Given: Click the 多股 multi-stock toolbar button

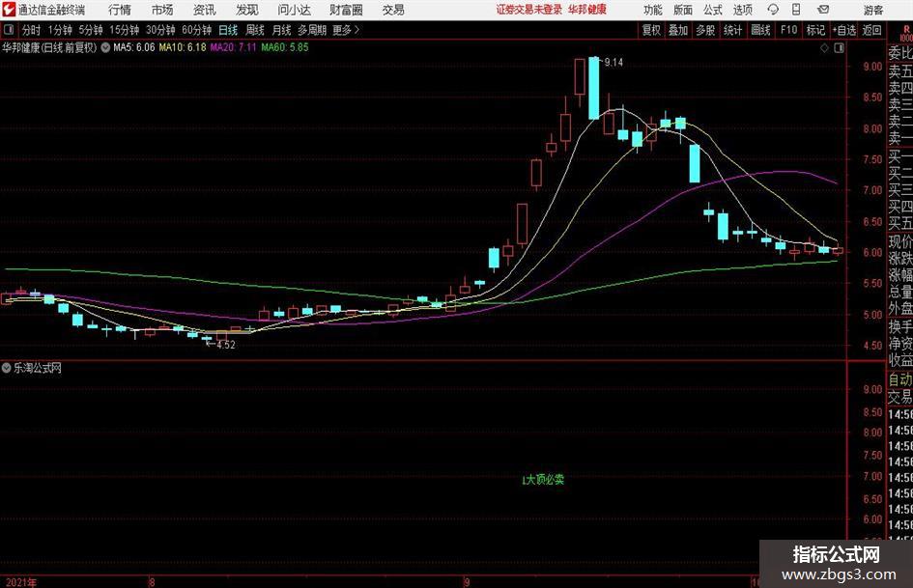Looking at the screenshot, I should [705, 30].
